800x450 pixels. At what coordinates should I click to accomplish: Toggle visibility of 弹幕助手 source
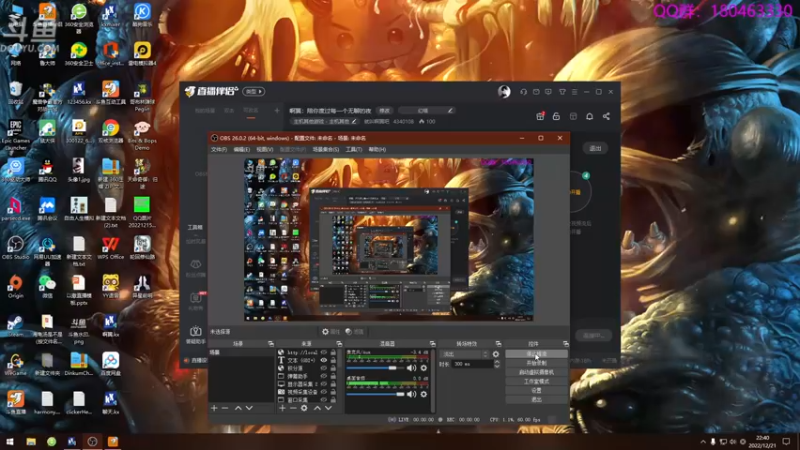(323, 376)
